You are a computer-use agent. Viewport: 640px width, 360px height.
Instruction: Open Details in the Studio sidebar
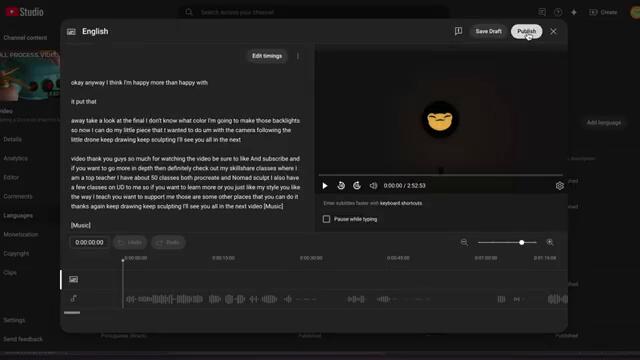pyautogui.click(x=12, y=140)
